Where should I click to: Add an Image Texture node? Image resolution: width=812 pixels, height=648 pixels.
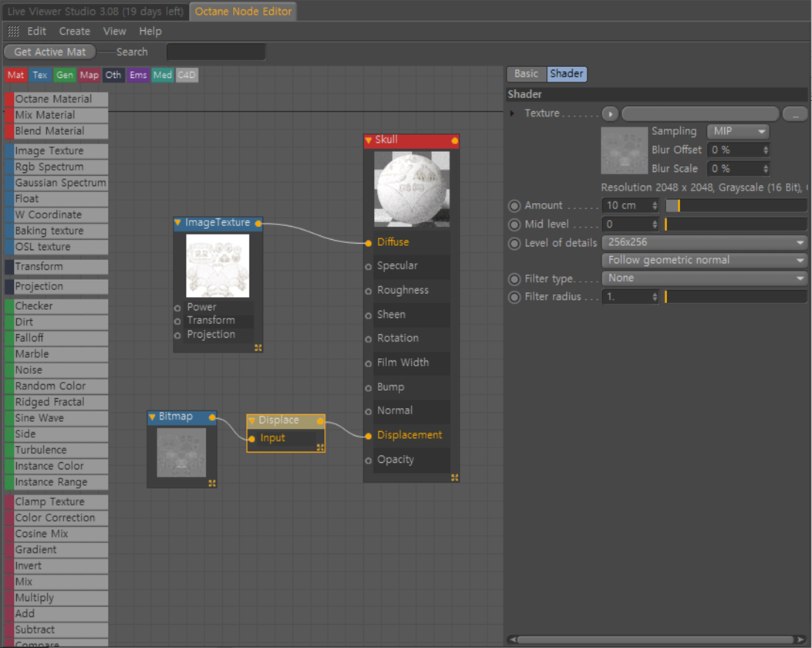click(x=56, y=151)
